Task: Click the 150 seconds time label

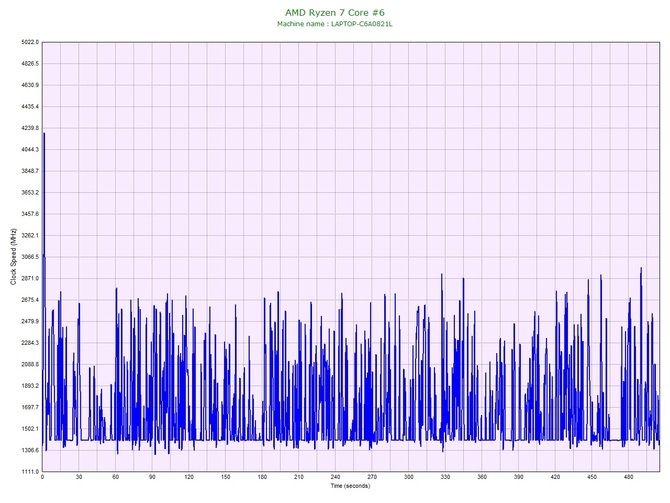Action: coord(226,477)
